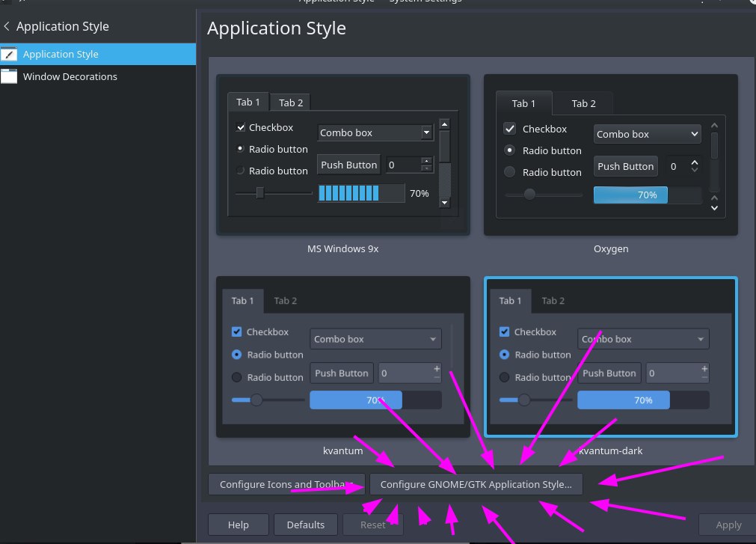
Task: Toggle Checkbox in kvantum preview
Action: 236,331
